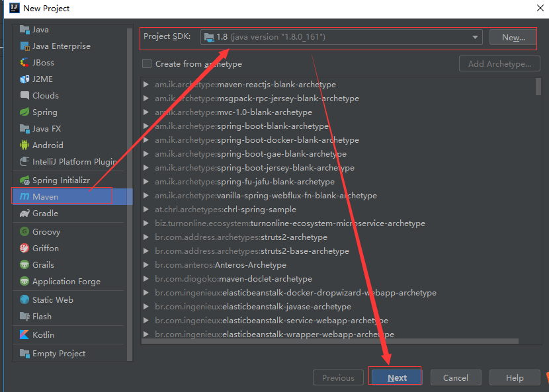The image size is (549, 392).
Task: Expand maven-reactjs-blank-archetype entry
Action: pyautogui.click(x=146, y=85)
